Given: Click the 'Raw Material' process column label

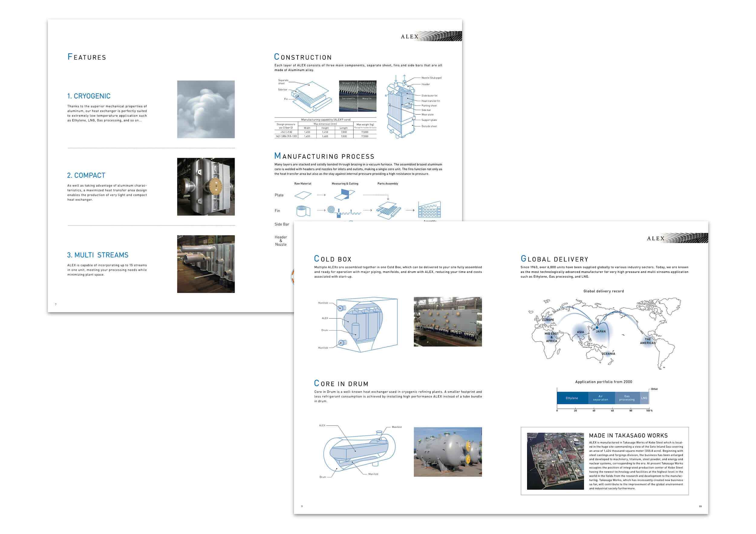Looking at the screenshot, I should pos(303,184).
